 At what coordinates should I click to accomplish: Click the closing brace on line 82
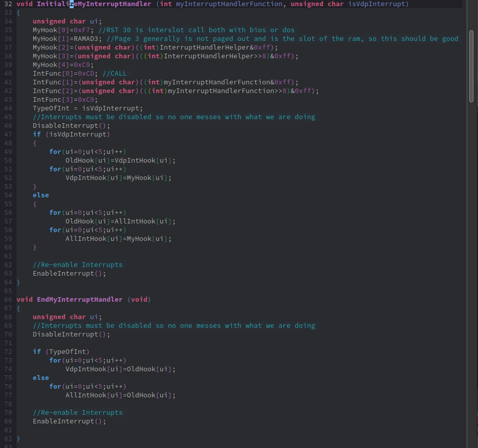[x=18, y=439]
